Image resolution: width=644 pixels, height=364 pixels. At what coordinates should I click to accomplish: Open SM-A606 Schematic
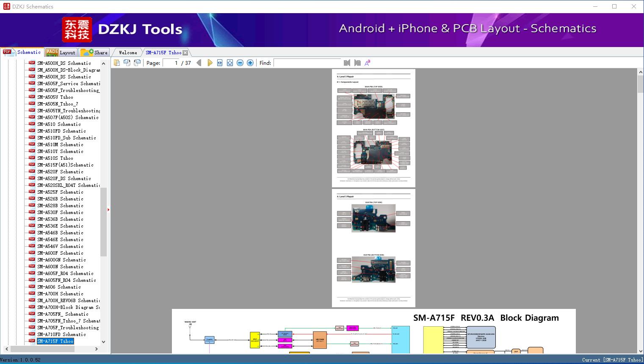pos(59,287)
